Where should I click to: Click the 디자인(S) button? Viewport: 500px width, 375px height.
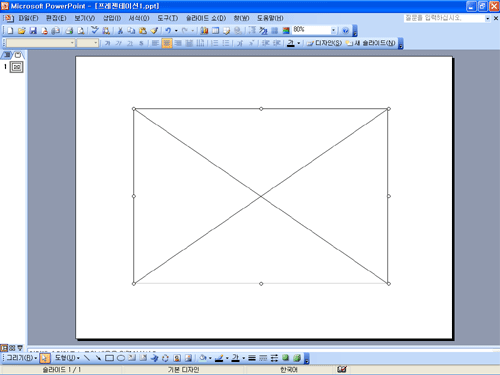point(324,43)
